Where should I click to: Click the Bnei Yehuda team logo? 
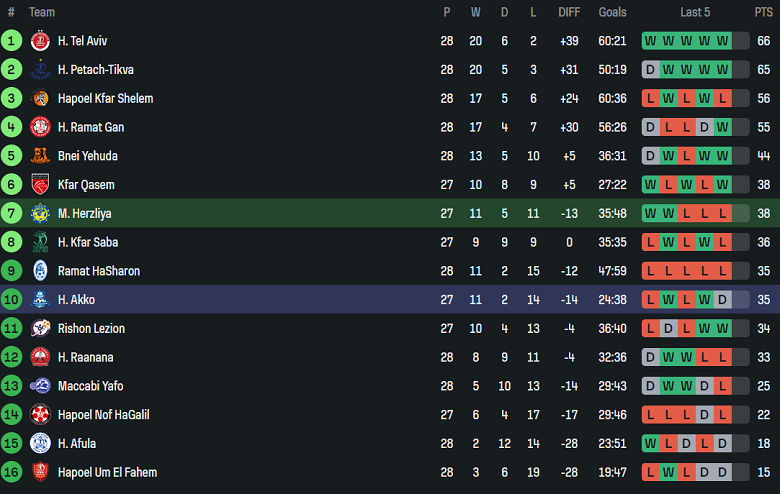click(40, 156)
